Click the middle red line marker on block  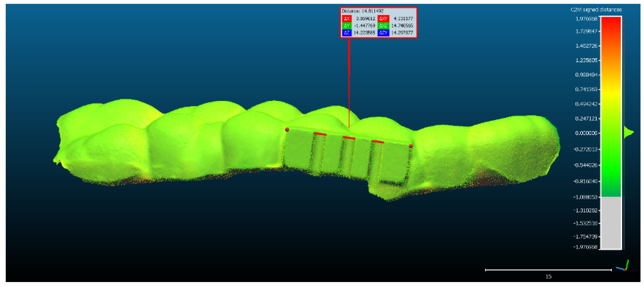pyautogui.click(x=349, y=138)
